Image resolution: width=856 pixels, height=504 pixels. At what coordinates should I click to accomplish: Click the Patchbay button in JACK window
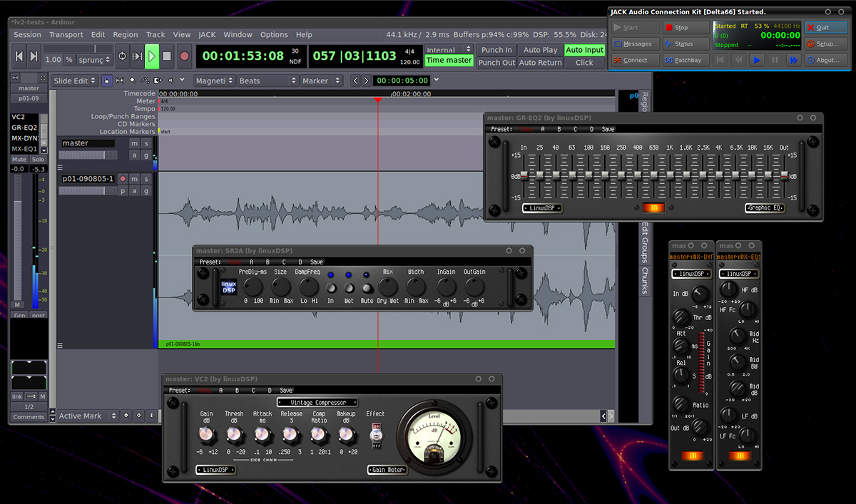pos(686,61)
